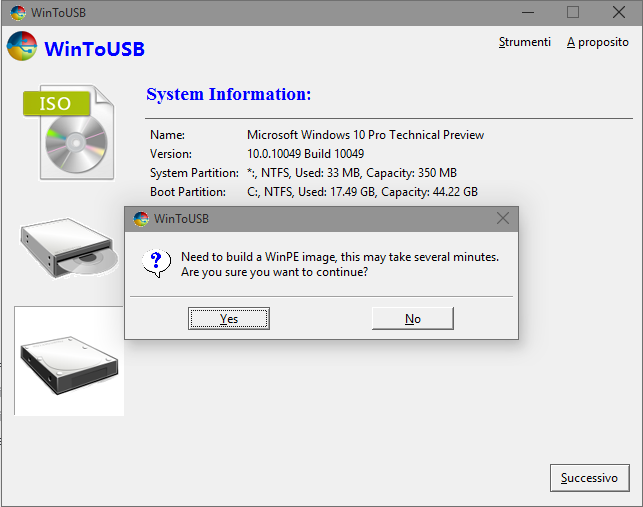
Task: Click the Boot Partition value 'C:, NTFS'
Action: tap(363, 192)
